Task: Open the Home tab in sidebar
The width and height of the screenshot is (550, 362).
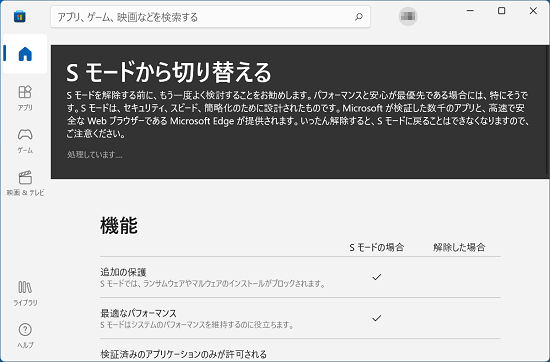Action: coord(25,54)
